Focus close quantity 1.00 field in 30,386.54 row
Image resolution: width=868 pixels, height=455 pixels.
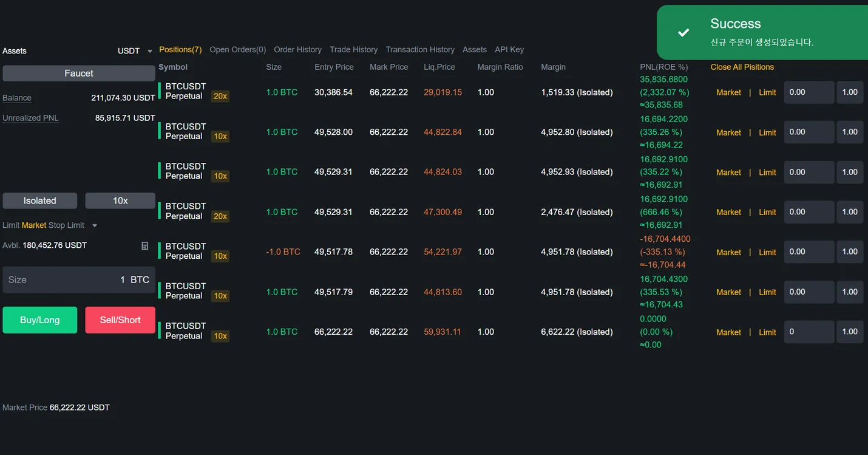coord(850,92)
